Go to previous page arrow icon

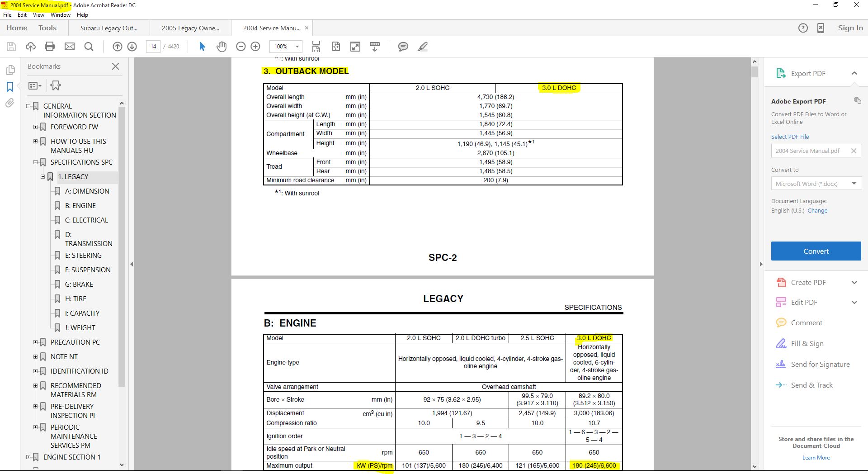tap(118, 46)
